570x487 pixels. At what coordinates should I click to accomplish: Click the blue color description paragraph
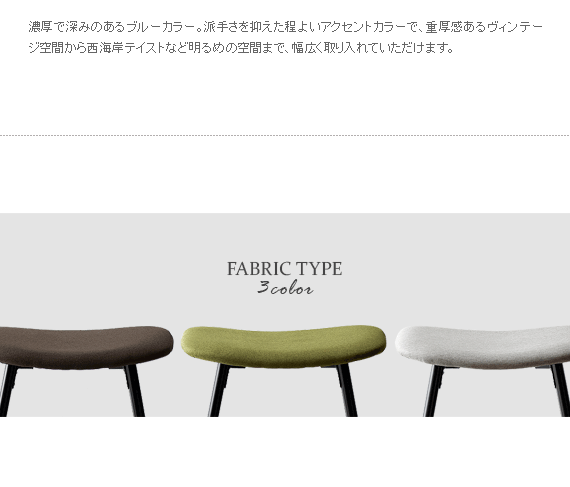(x=285, y=37)
